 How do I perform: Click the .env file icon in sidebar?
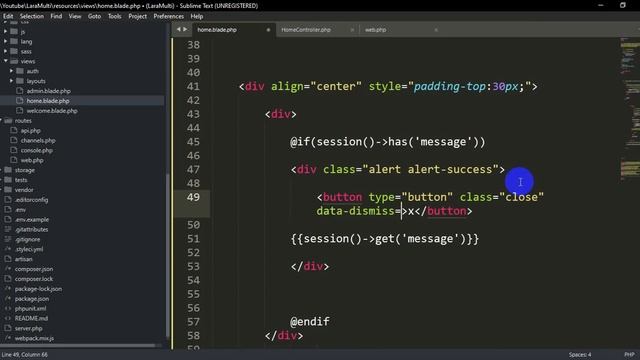[8, 209]
